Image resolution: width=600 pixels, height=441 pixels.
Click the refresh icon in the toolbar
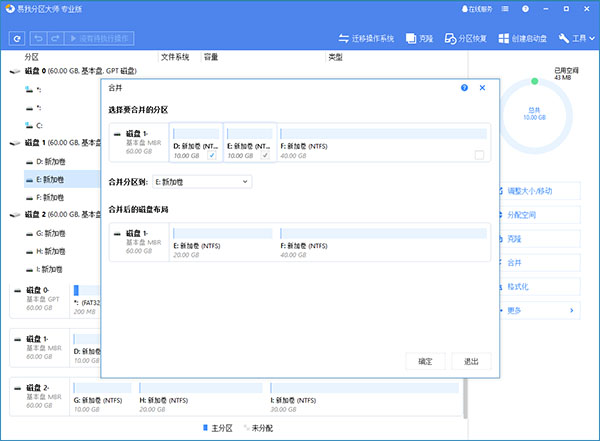17,38
